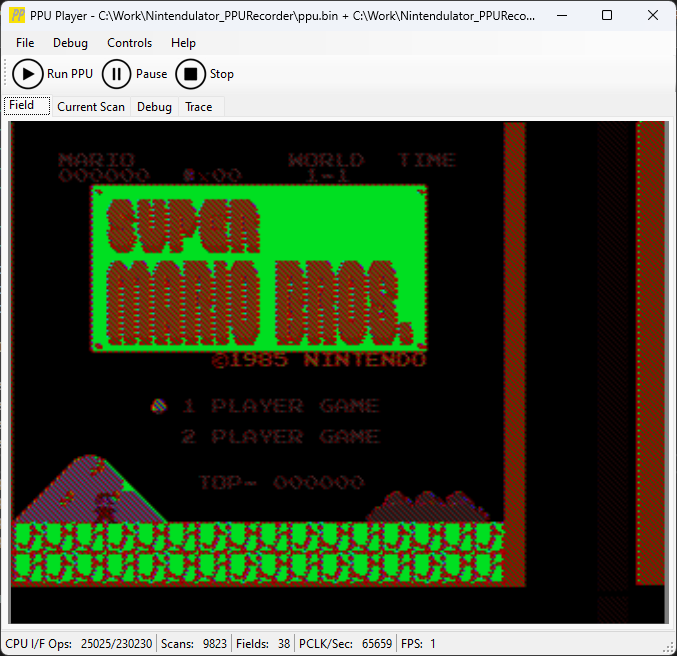677x656 pixels.
Task: Select the Field tab
Action: (x=22, y=106)
